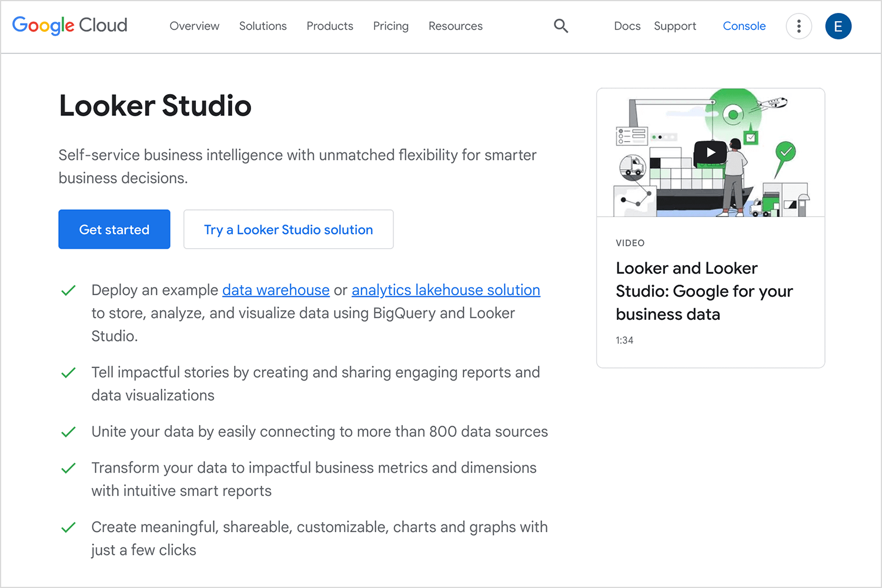
Task: Open the search magnifier icon
Action: point(561,26)
